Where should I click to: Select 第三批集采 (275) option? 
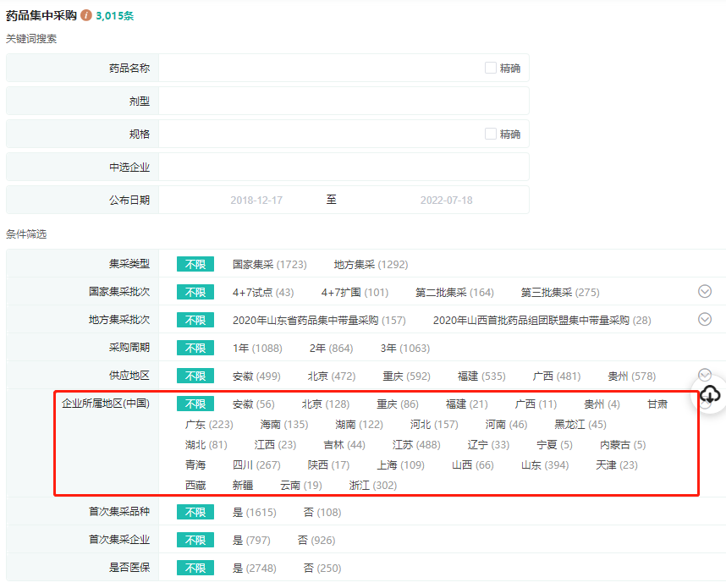click(x=559, y=293)
